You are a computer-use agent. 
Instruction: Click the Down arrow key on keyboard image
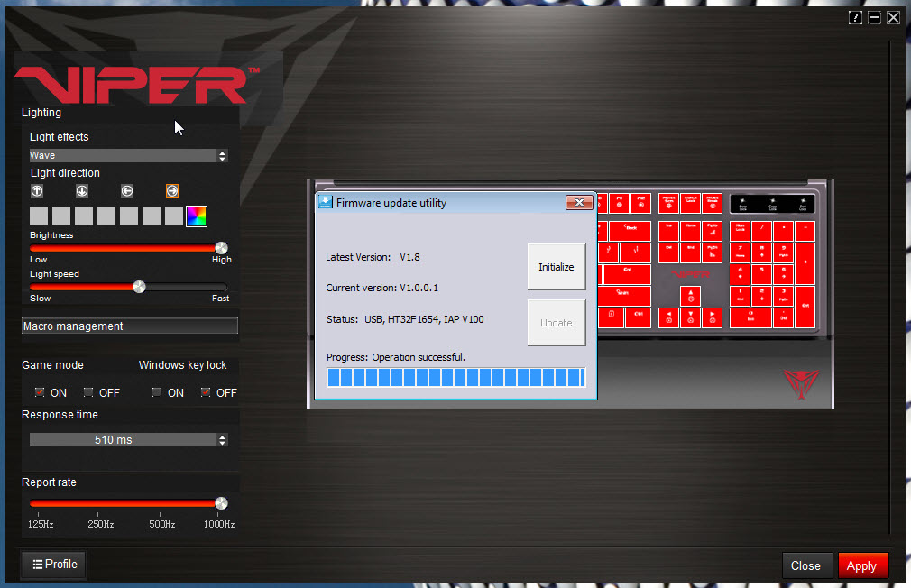pos(690,317)
